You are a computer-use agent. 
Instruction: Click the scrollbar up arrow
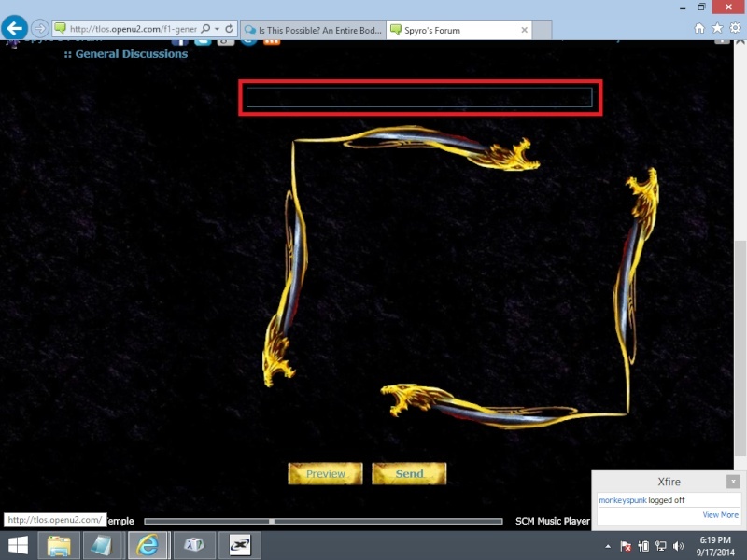pos(740,42)
